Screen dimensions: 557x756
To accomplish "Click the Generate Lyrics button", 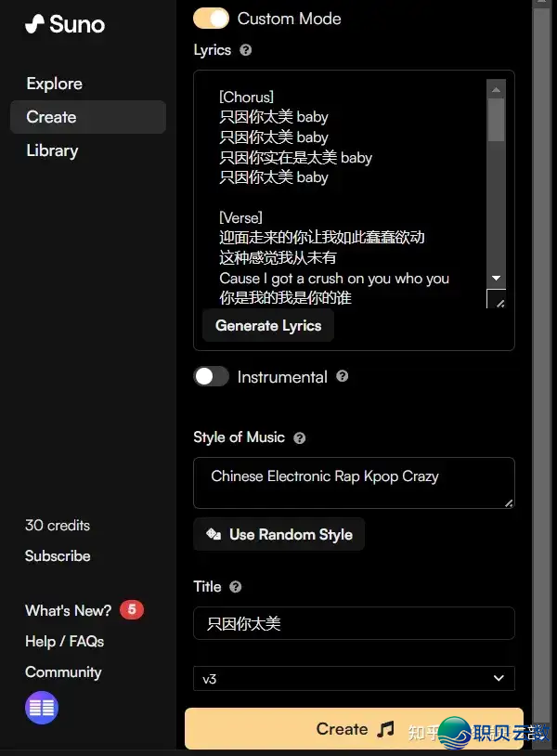I will click(268, 325).
